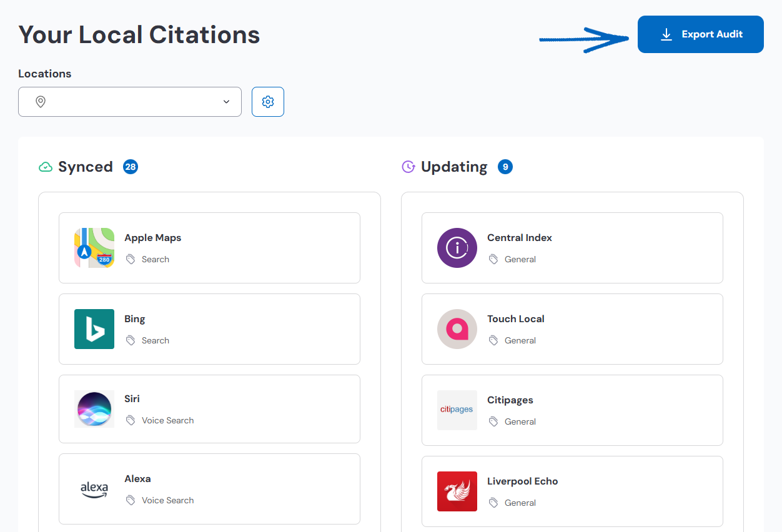Image resolution: width=782 pixels, height=532 pixels.
Task: Click the Updating count badge 9
Action: (505, 167)
